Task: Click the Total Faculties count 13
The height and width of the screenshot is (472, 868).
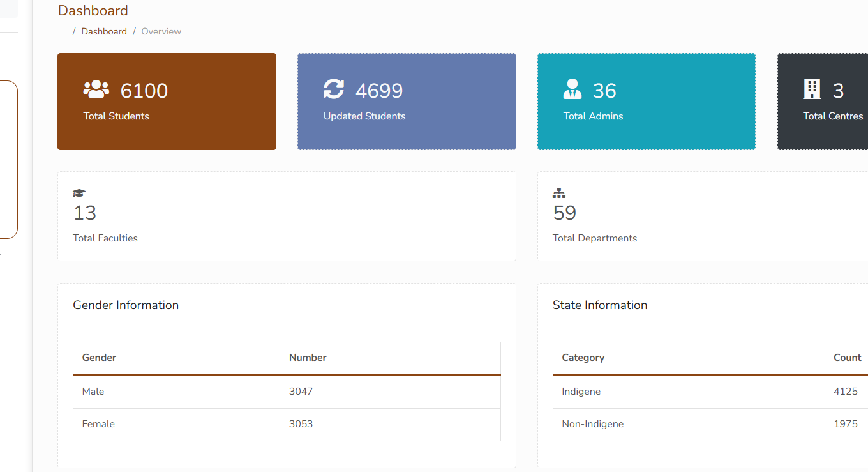Action: click(x=85, y=213)
